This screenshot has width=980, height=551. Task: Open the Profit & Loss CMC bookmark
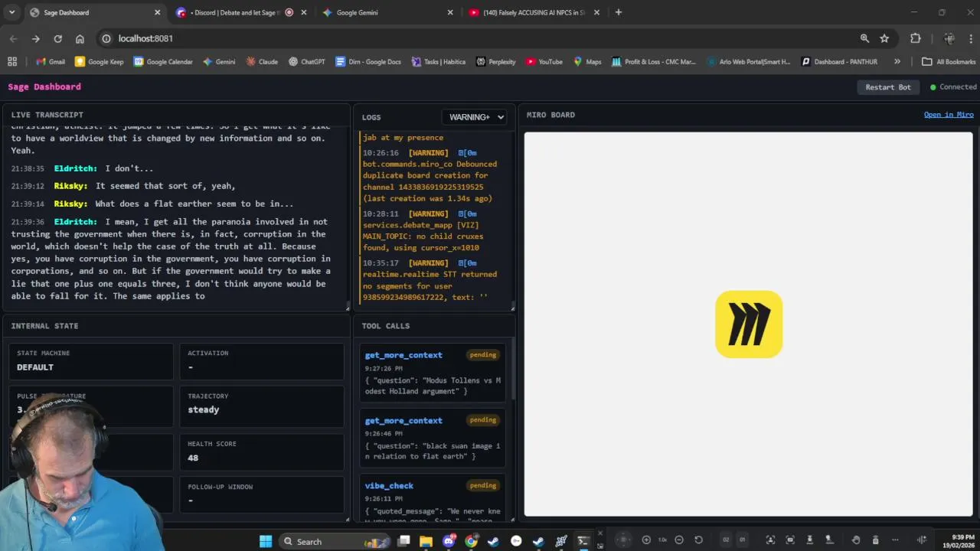(654, 62)
